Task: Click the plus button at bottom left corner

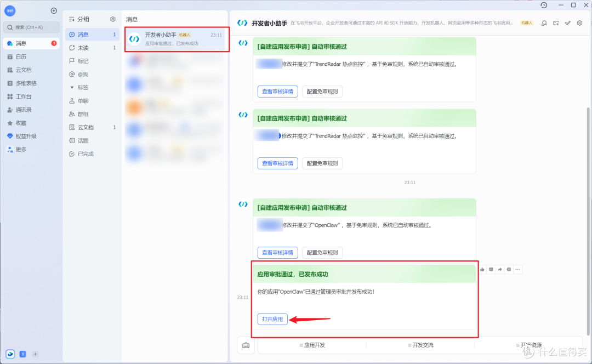Action: [35, 354]
